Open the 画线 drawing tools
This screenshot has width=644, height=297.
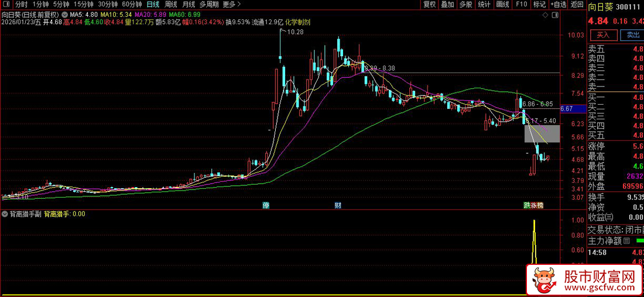[502, 5]
